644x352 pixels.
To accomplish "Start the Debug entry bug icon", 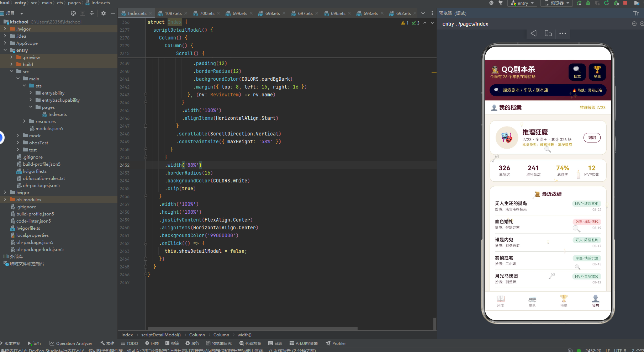I will 588,3.
